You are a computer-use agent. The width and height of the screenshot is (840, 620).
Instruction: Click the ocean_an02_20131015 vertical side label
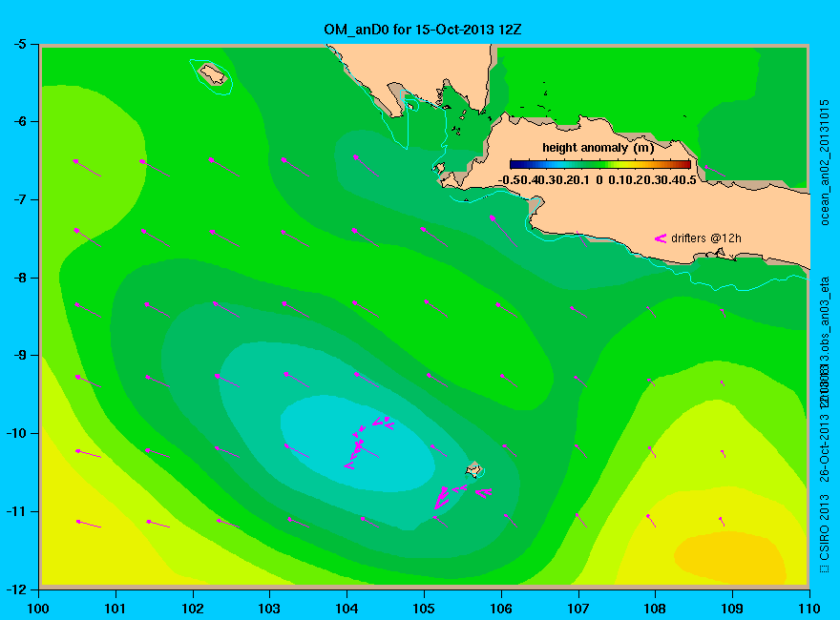825,162
